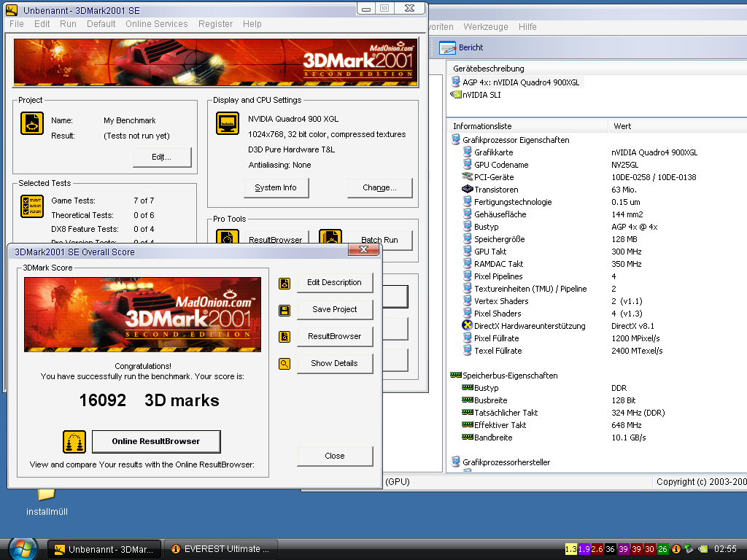Open the Werkzeuge menu in EVEREST

[x=485, y=27]
